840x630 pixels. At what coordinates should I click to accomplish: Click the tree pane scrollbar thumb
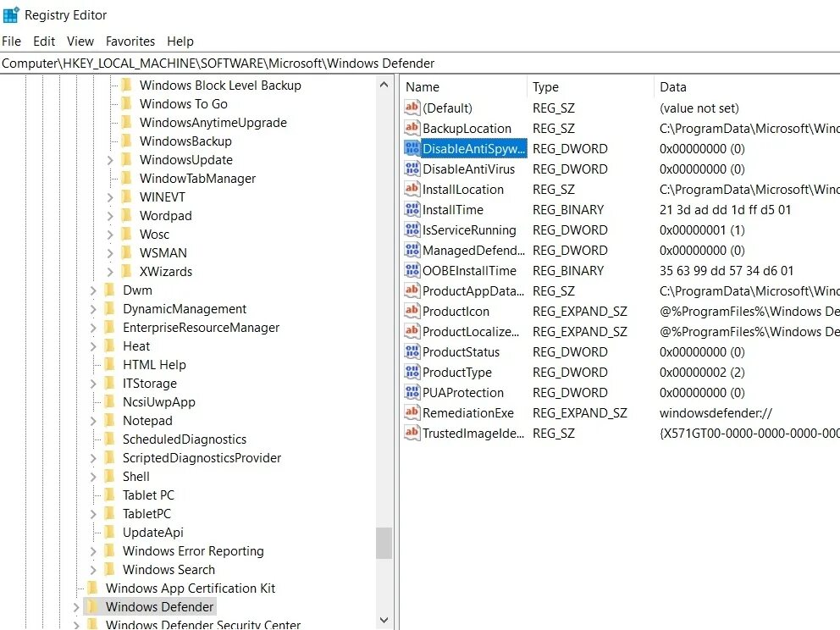tap(384, 544)
